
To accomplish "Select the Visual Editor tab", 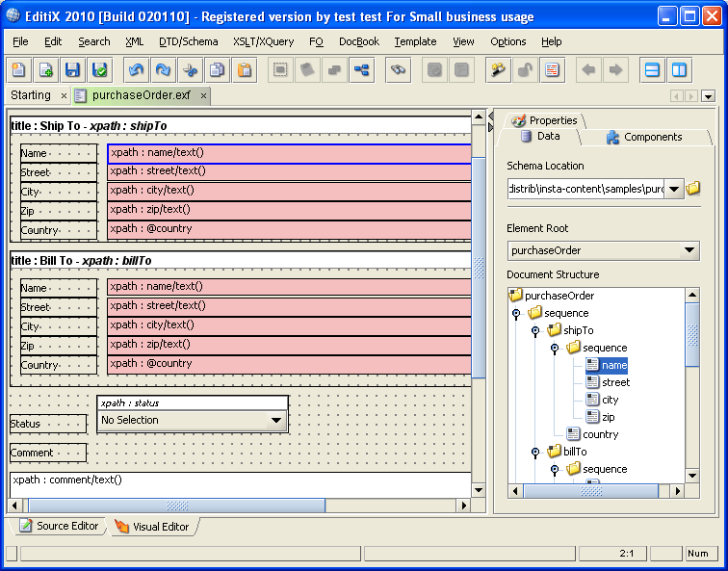I will pyautogui.click(x=152, y=527).
